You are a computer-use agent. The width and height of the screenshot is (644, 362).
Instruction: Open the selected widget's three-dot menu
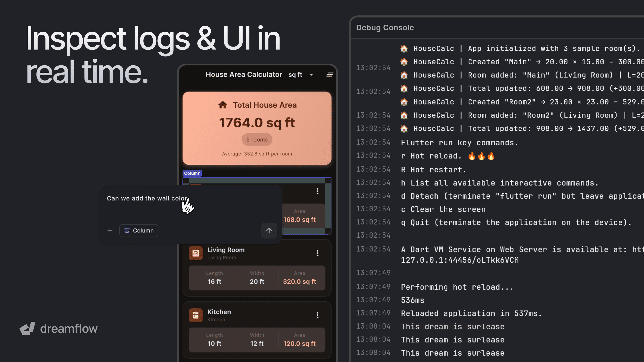(x=317, y=191)
